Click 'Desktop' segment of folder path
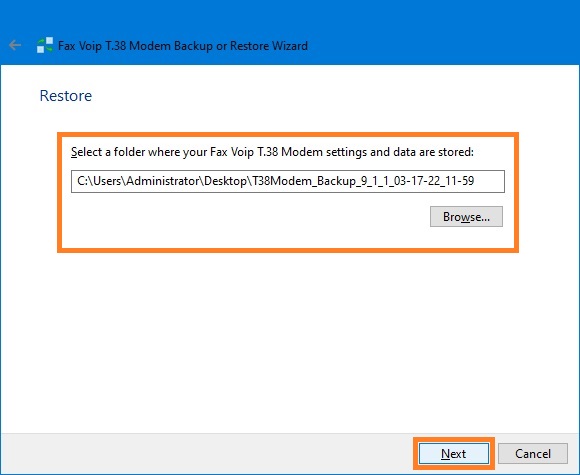This screenshot has width=580, height=475. [225, 181]
